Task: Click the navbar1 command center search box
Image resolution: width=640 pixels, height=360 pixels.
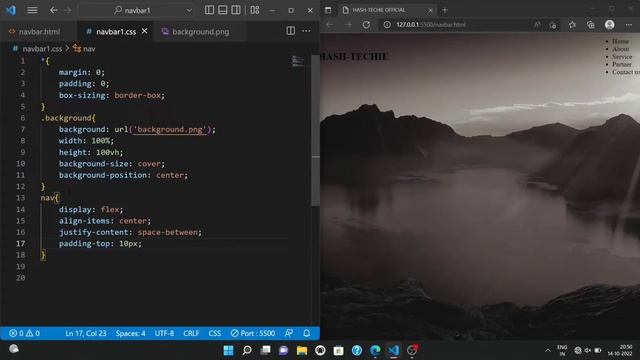Action: [136, 10]
